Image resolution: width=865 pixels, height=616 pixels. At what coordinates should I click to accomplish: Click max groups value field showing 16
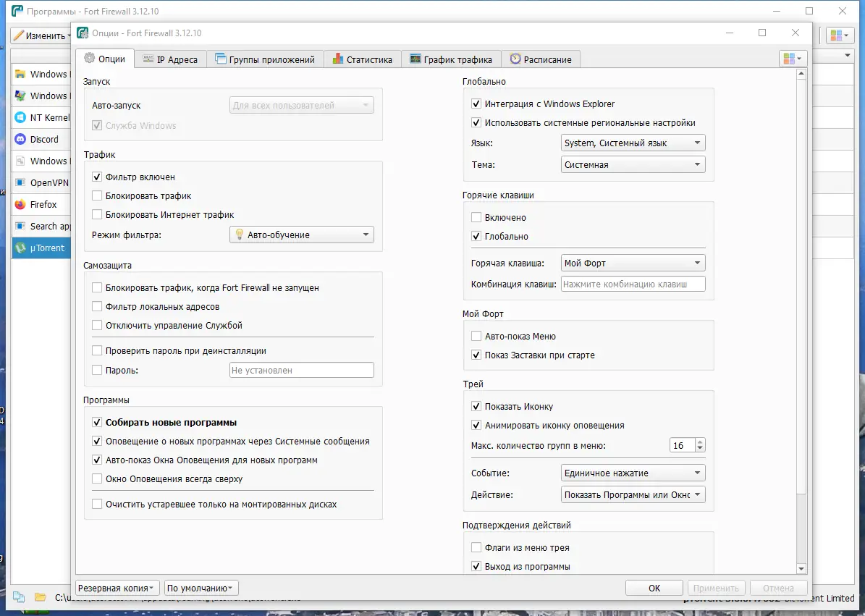click(x=683, y=445)
